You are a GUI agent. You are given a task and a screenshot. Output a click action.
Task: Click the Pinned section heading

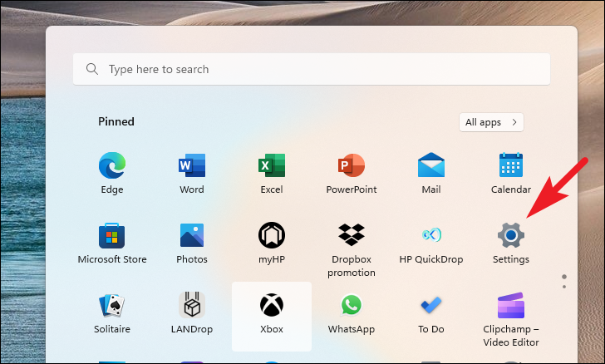coord(116,121)
